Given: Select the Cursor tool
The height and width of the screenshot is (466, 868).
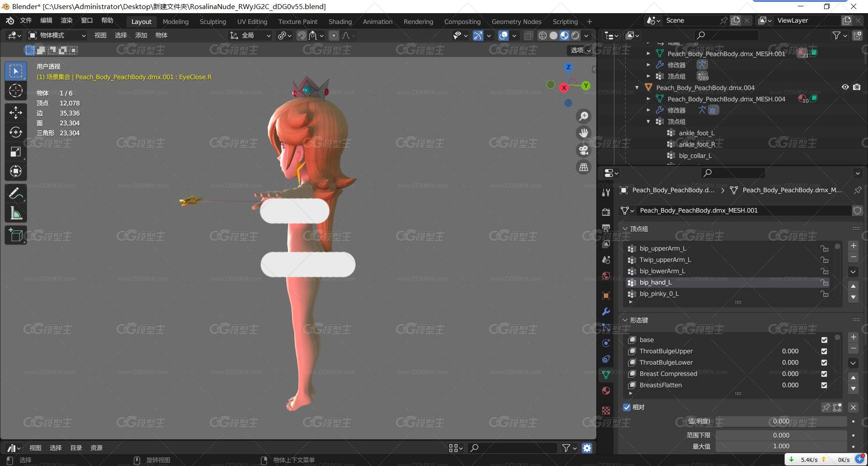Looking at the screenshot, I should [x=16, y=90].
